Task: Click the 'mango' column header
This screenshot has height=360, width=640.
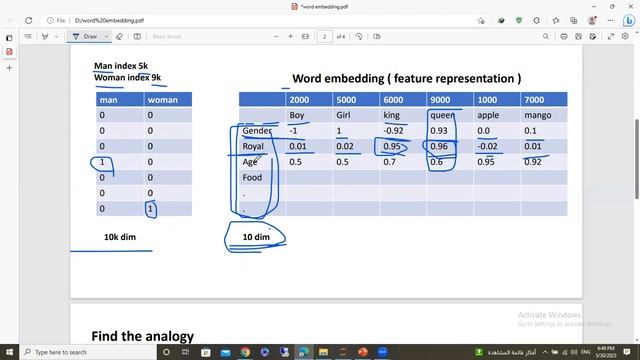Action: pyautogui.click(x=538, y=115)
